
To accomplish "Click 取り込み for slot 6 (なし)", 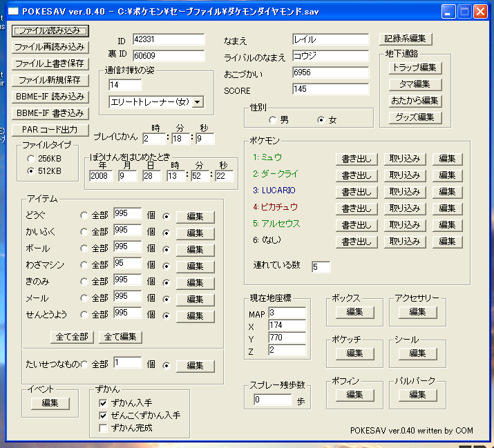I will [405, 242].
